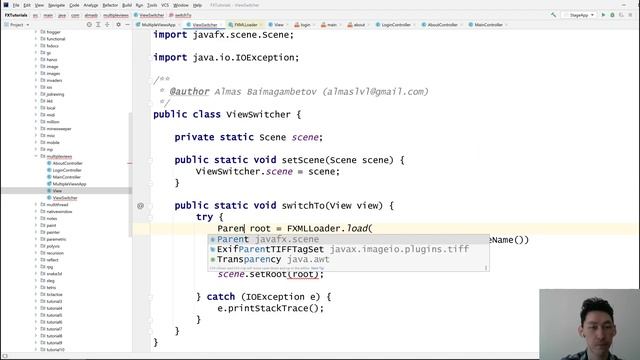The image size is (640, 360).
Task: Switch to the AboutController editor tab
Action: pyautogui.click(x=442, y=25)
